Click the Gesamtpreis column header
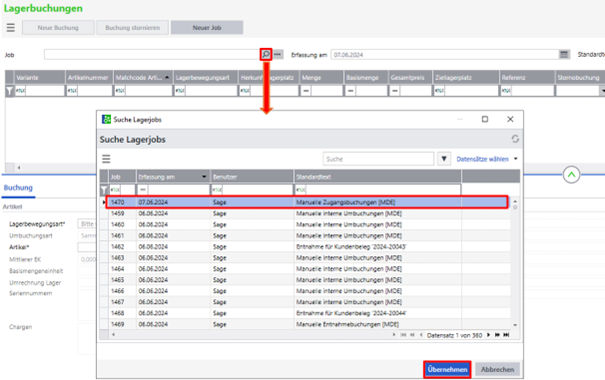The height and width of the screenshot is (380, 605). point(410,78)
